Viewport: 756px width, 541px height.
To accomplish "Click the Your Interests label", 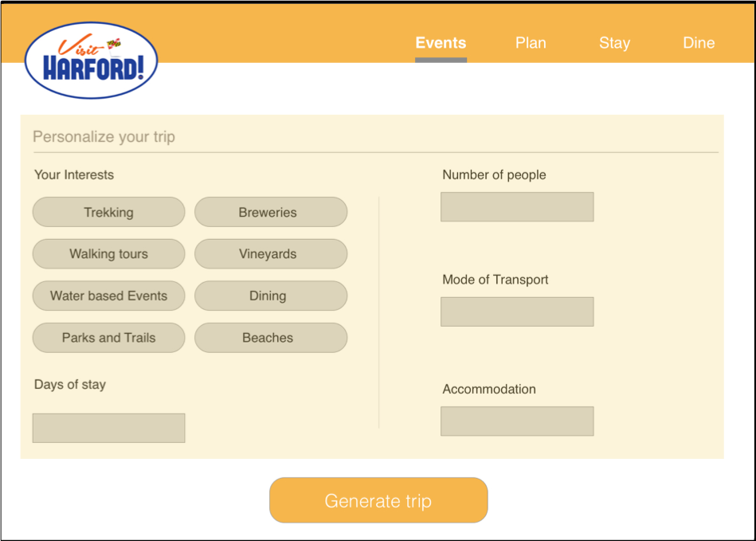I will [x=74, y=174].
